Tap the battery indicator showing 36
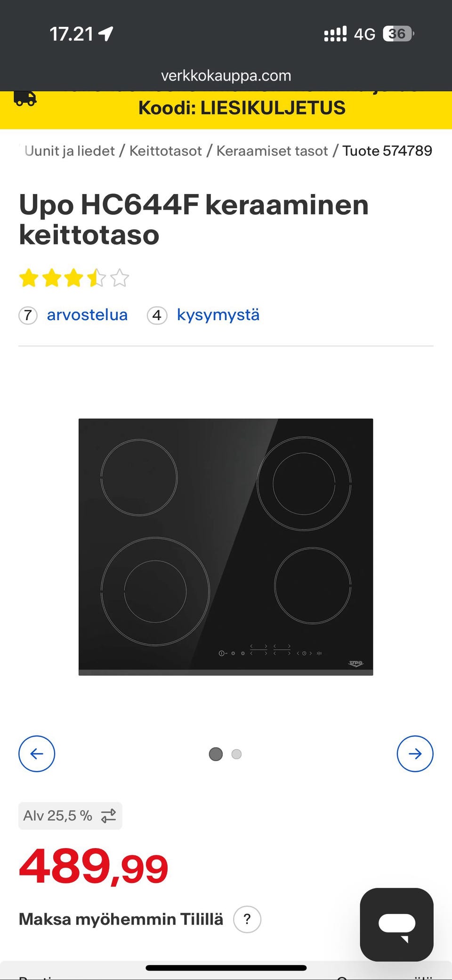 click(398, 33)
